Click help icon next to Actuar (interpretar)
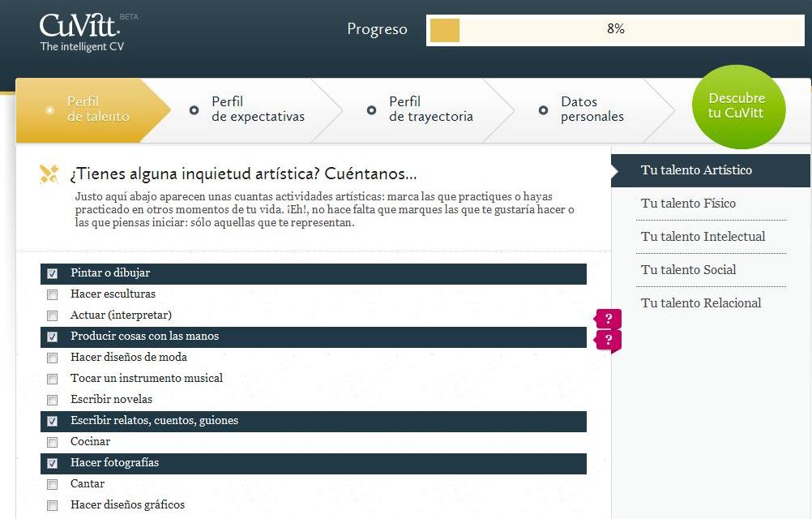 608,318
